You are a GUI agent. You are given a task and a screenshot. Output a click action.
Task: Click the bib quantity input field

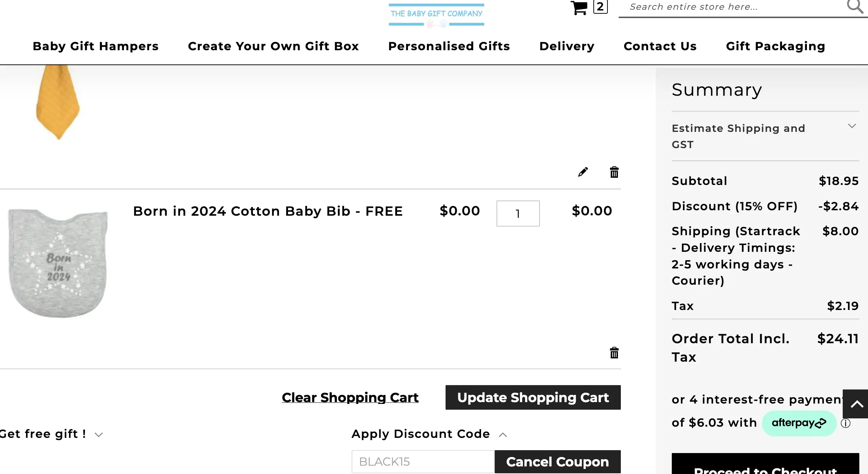coord(518,214)
